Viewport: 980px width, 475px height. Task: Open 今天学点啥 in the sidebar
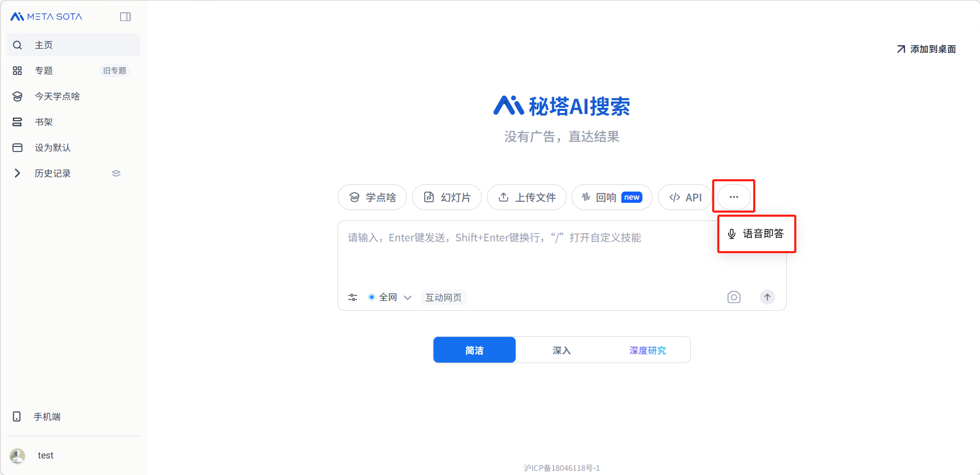(57, 97)
